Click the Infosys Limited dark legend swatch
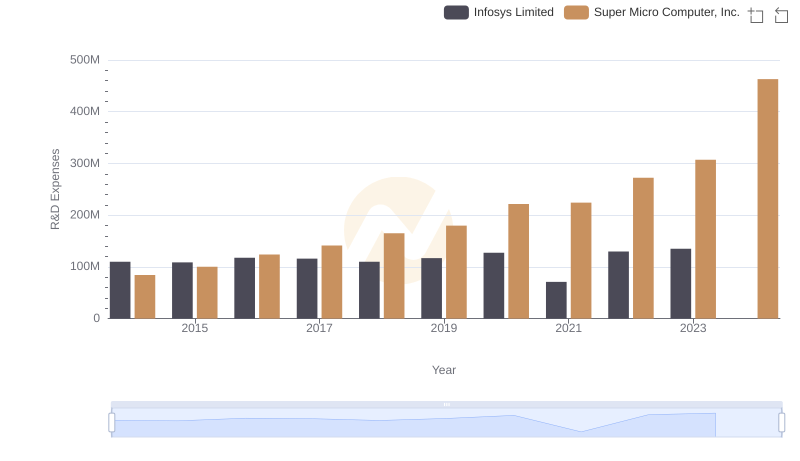Viewport: 800px width, 461px height. (x=456, y=12)
